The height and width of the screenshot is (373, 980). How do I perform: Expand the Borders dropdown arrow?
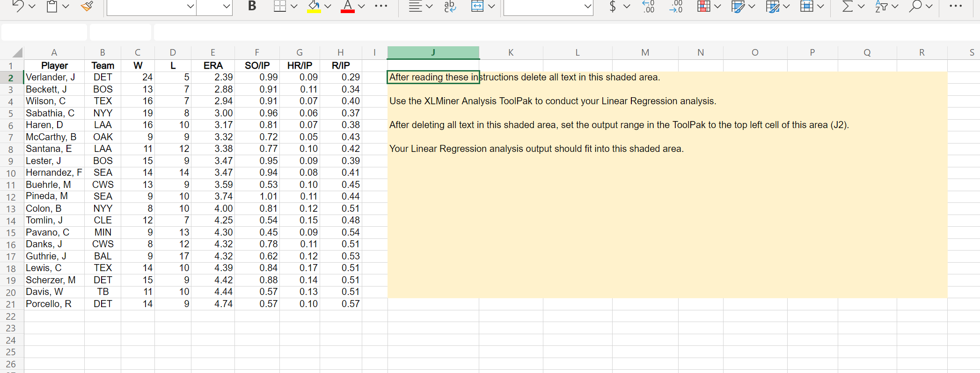tap(294, 6)
